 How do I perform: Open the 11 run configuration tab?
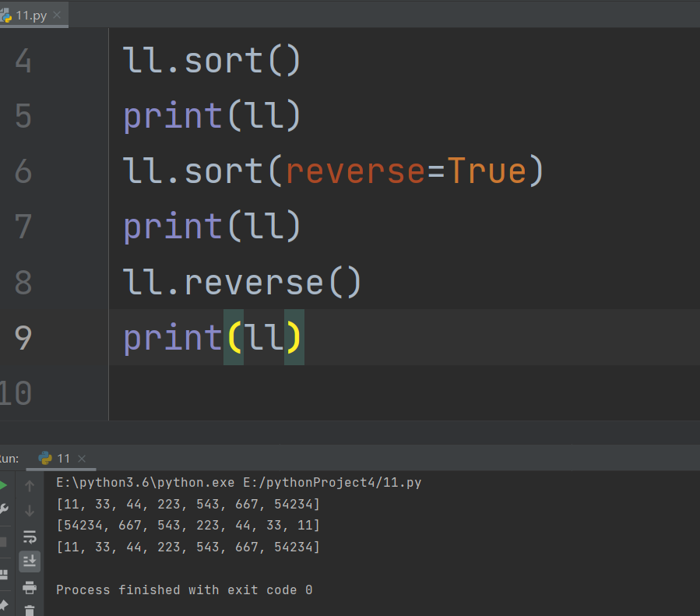click(62, 459)
